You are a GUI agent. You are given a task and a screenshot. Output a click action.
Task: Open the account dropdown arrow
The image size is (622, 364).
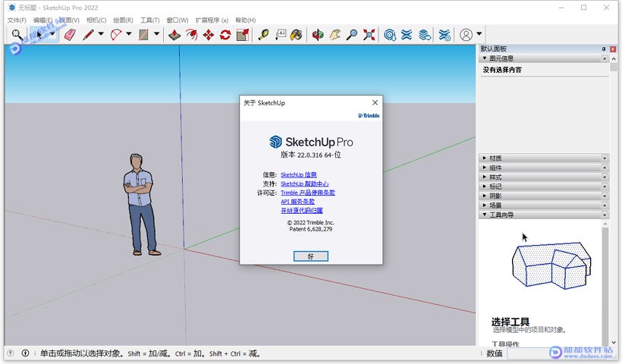[x=479, y=34]
